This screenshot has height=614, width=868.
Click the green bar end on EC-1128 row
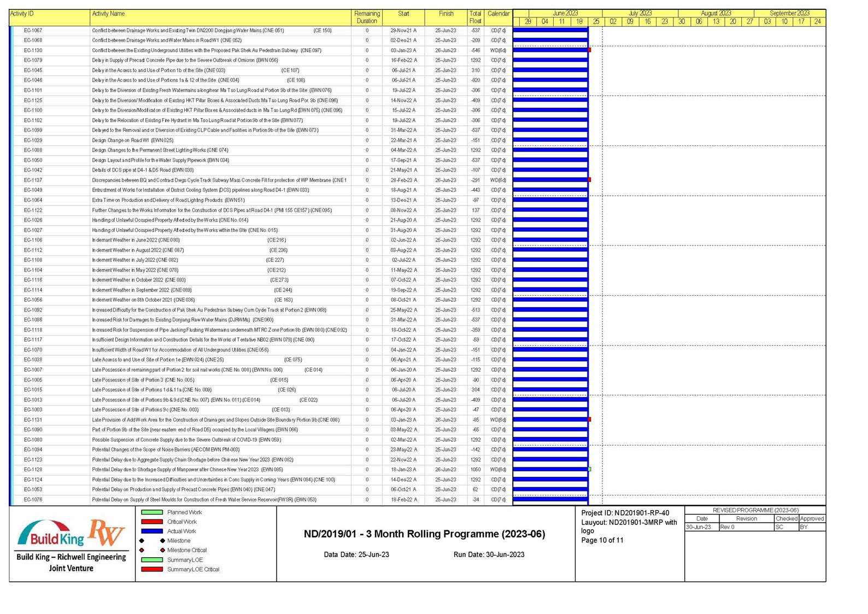(589, 469)
